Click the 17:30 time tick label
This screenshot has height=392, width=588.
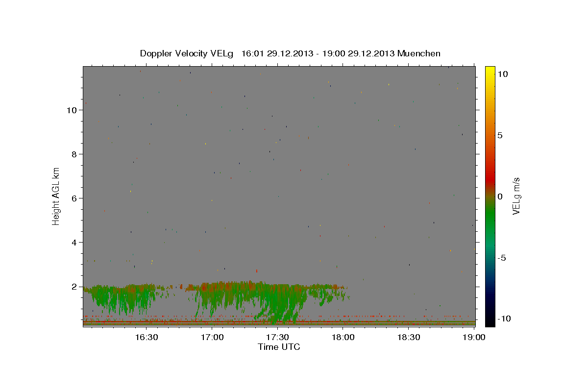pos(277,337)
